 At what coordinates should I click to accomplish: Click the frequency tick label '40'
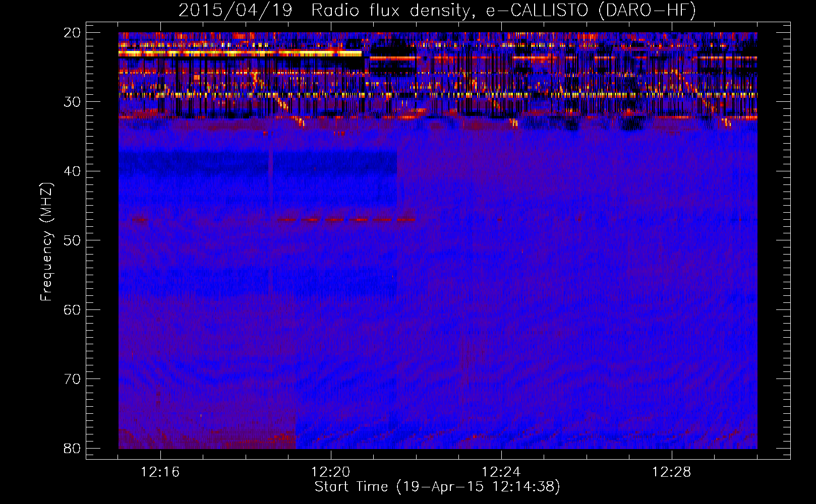73,171
